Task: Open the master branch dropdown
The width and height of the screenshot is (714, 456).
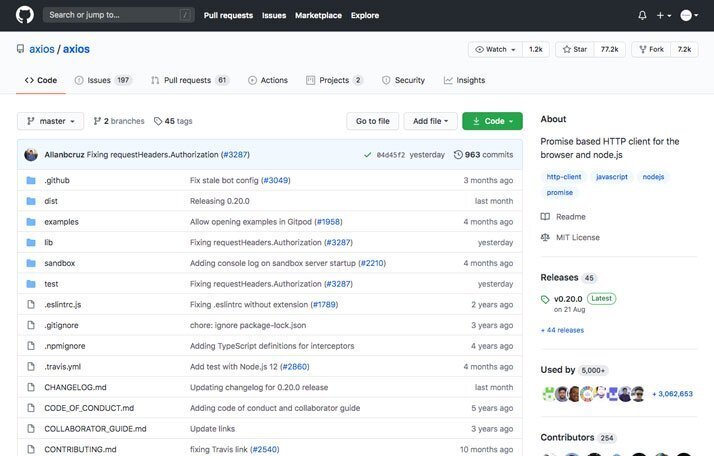Action: point(51,121)
